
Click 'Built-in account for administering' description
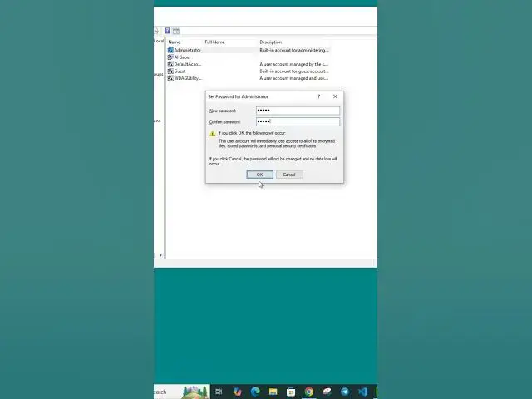294,50
